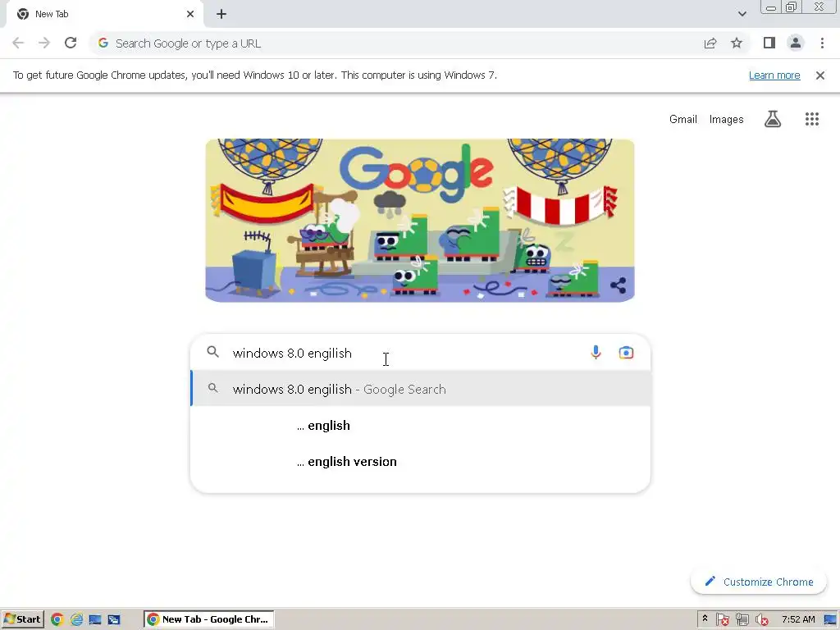840x630 pixels.
Task: Reload the page with the refresh icon
Action: coord(71,43)
